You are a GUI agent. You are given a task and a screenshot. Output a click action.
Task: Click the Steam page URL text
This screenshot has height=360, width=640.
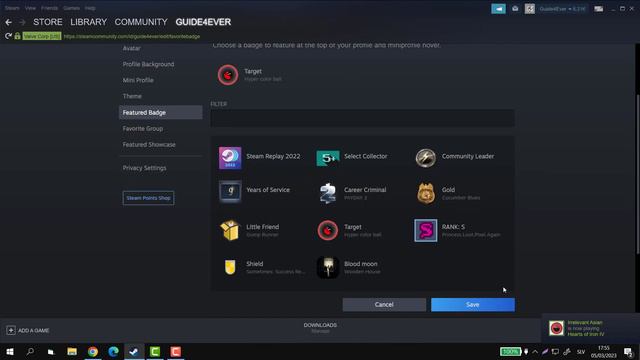[x=132, y=36]
